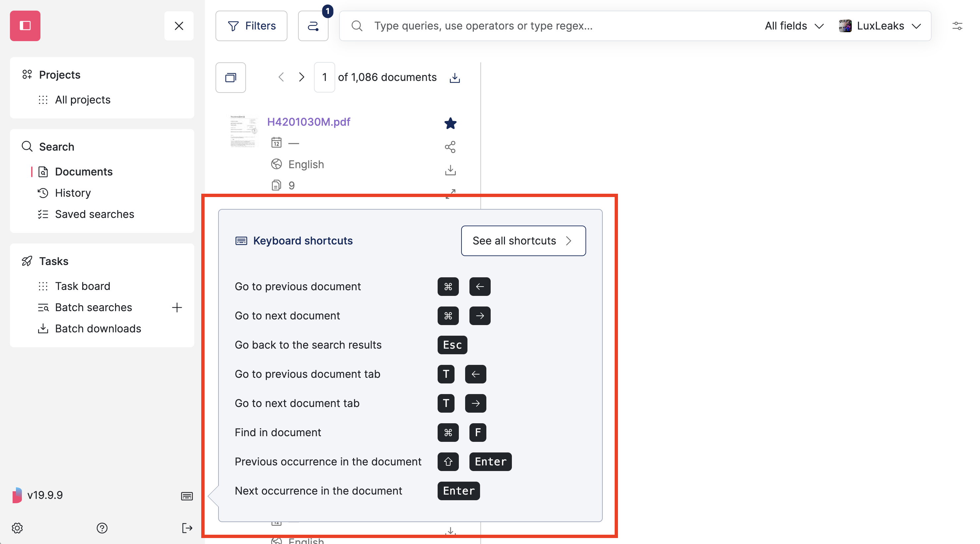Add a new batch search with plus icon
The height and width of the screenshot is (544, 980).
176,307
